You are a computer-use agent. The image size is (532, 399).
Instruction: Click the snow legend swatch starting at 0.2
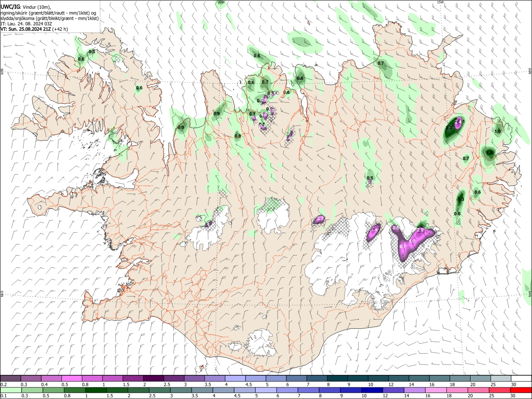[x=10, y=378]
